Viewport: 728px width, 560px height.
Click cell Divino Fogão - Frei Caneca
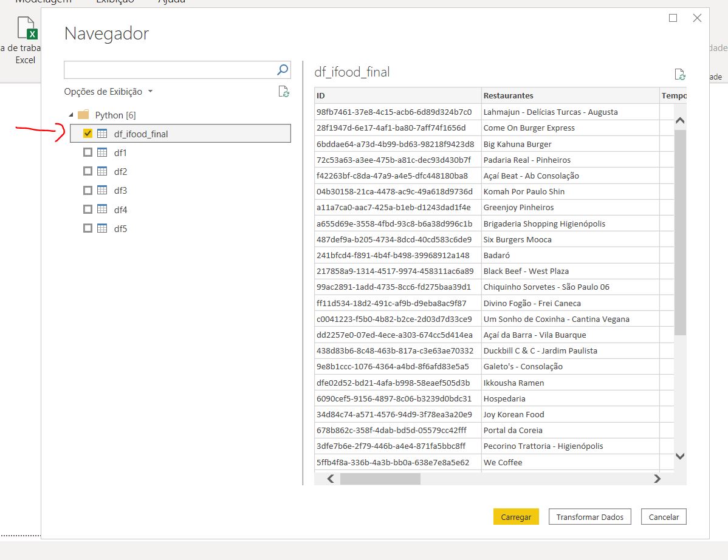pyautogui.click(x=570, y=303)
